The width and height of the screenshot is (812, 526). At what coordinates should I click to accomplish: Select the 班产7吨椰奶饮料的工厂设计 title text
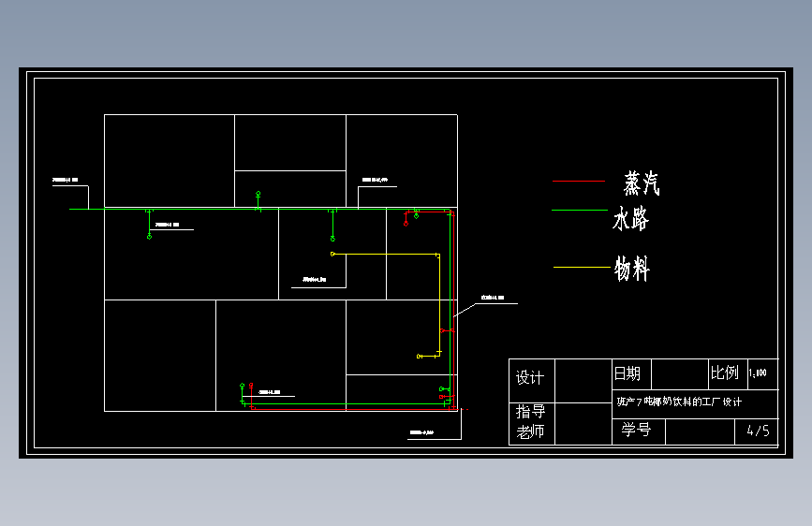point(679,402)
